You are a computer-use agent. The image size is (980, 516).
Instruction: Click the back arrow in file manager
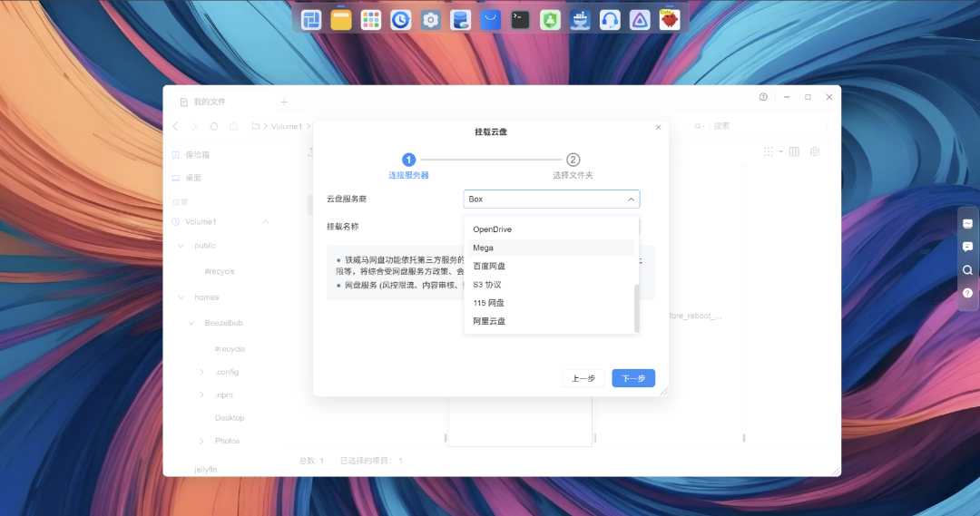176,126
